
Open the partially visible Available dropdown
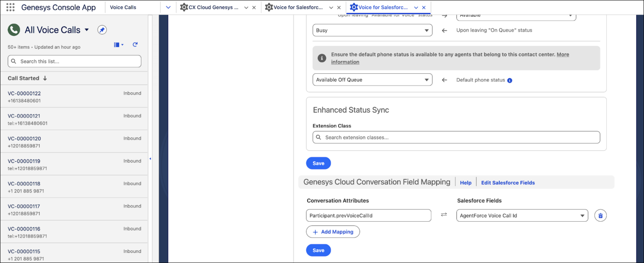coord(516,17)
